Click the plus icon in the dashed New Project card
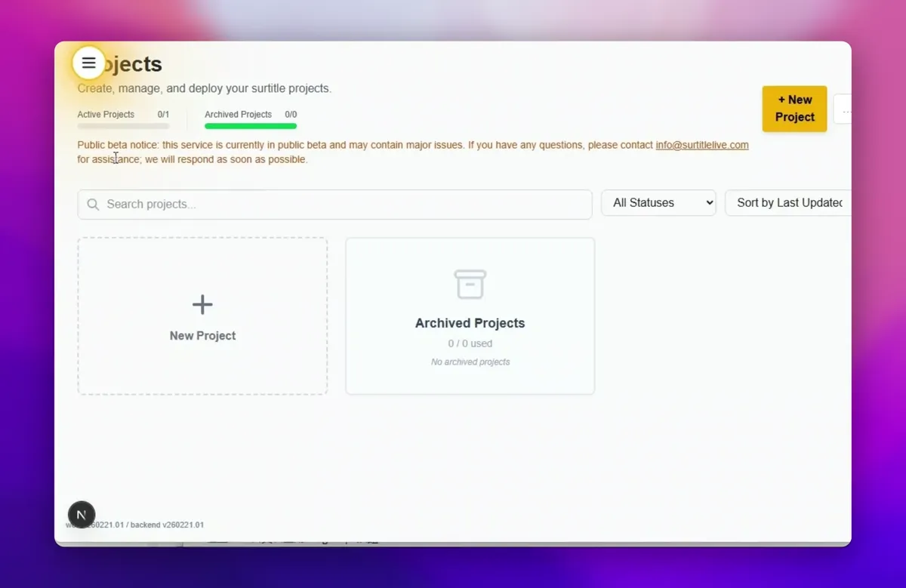 202,304
